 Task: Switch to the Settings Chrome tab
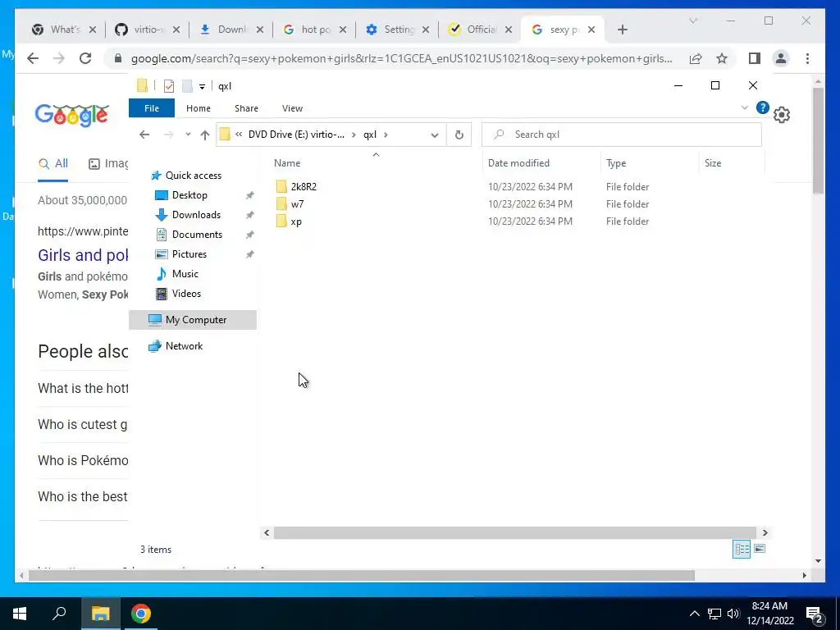pos(397,30)
